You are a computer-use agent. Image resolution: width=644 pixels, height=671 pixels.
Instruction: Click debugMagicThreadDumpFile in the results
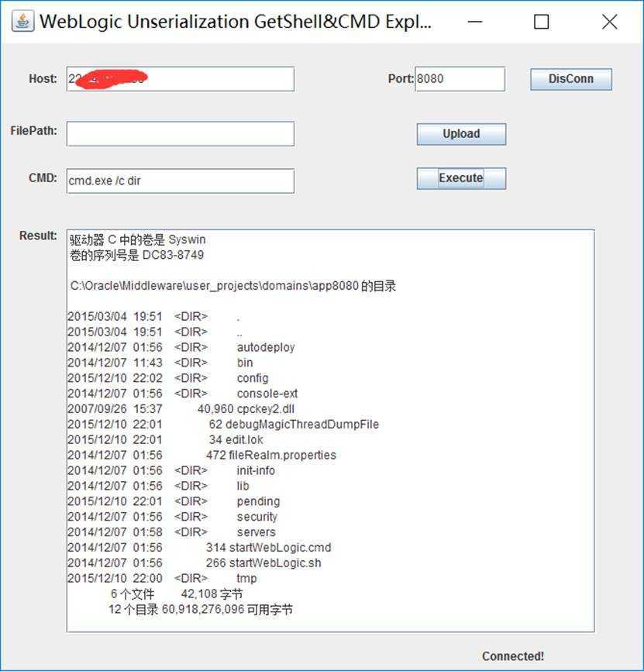[302, 424]
